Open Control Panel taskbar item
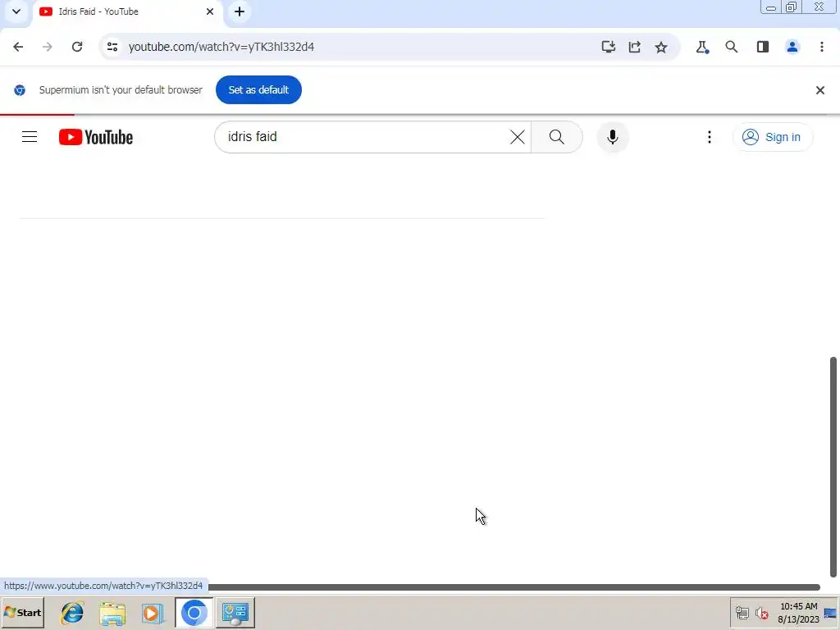 pos(235,612)
